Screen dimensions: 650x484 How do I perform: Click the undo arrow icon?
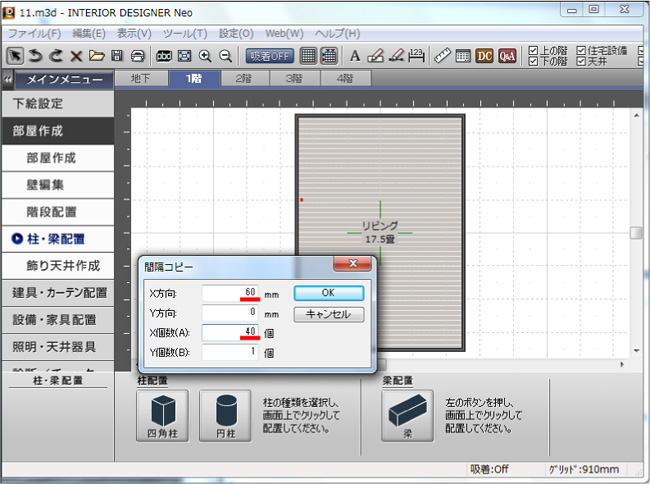36,55
